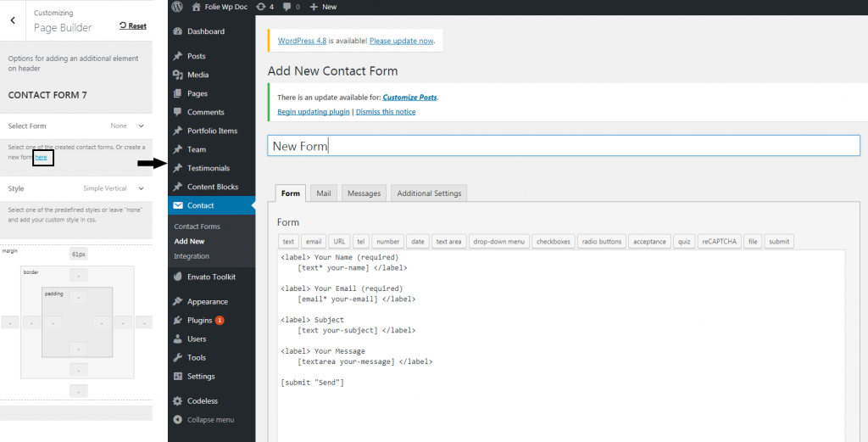Click Please update now link
The image size is (868, 442).
point(401,41)
